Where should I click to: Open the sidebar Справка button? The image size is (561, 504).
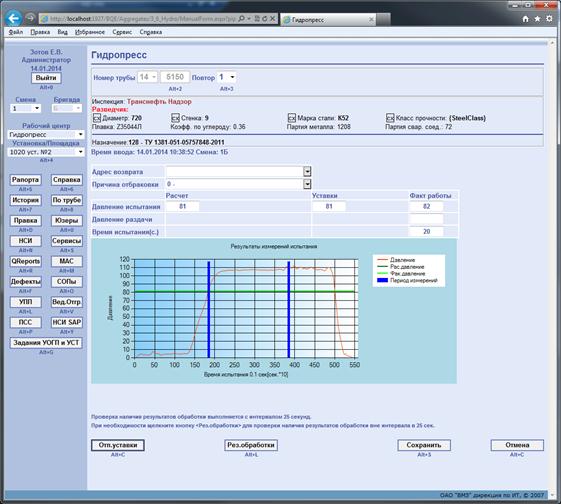tap(67, 180)
